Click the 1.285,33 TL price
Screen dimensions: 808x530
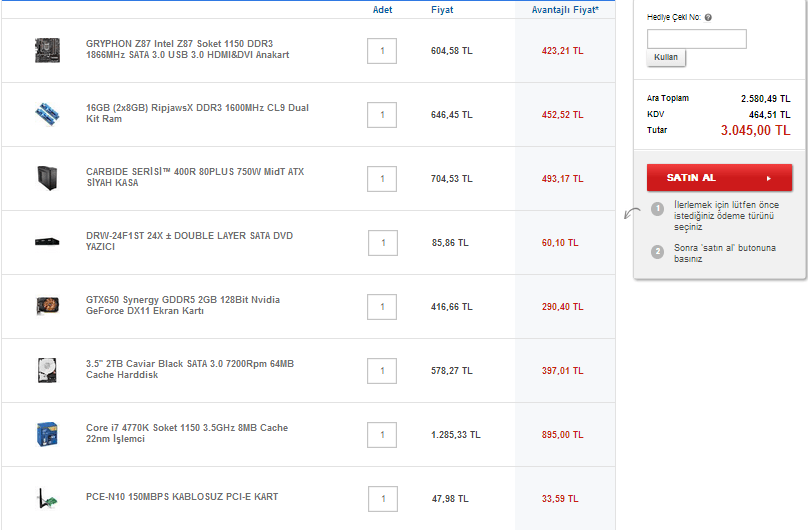(456, 435)
